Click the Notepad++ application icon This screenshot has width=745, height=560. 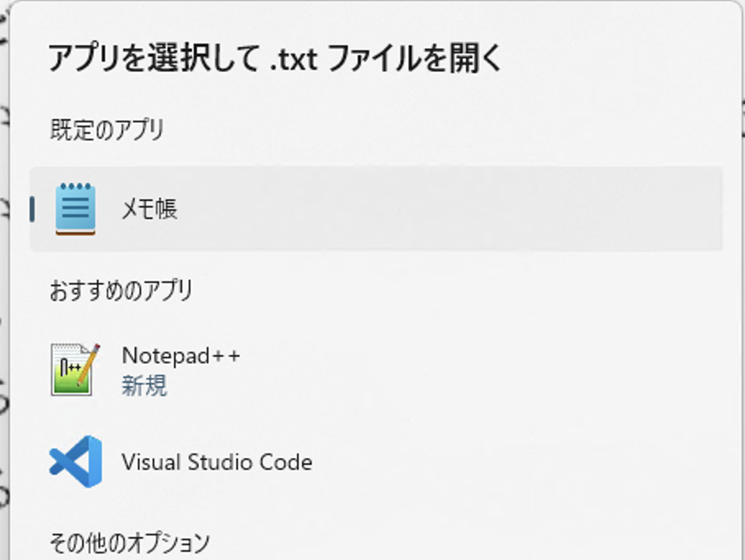click(x=73, y=366)
